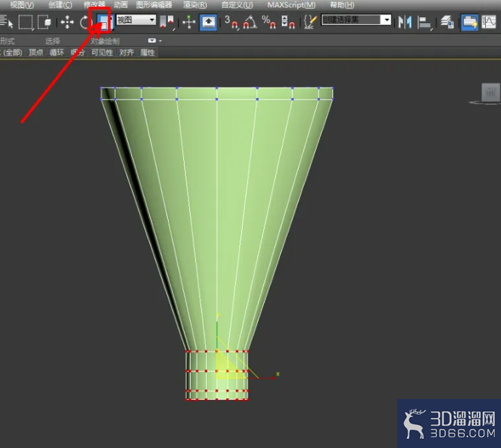
Task: Expand the 顶点 ribbon panel
Action: [x=36, y=52]
